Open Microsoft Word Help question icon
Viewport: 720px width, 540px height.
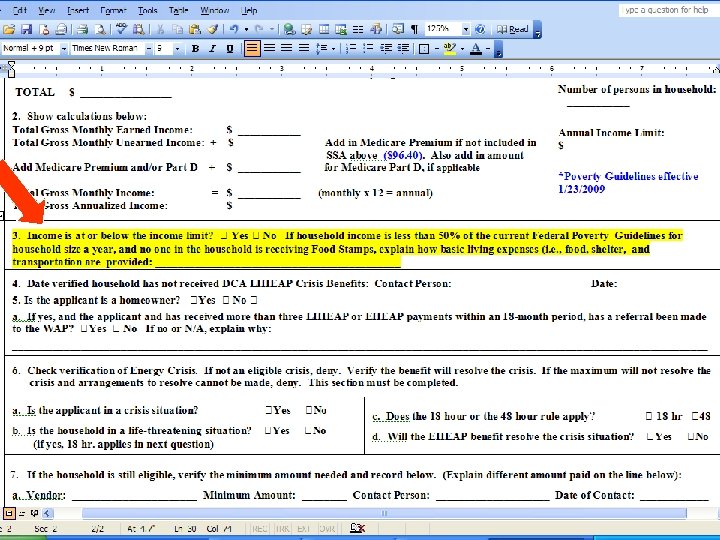click(480, 29)
